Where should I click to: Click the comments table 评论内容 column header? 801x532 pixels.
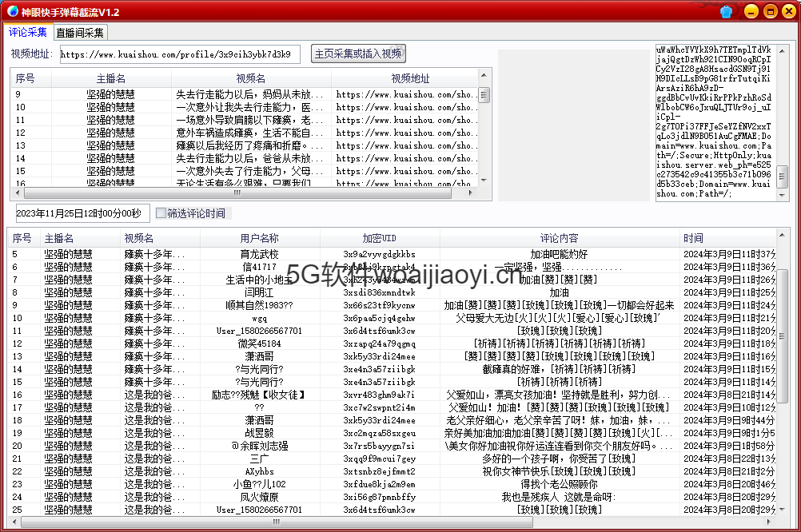click(560, 238)
